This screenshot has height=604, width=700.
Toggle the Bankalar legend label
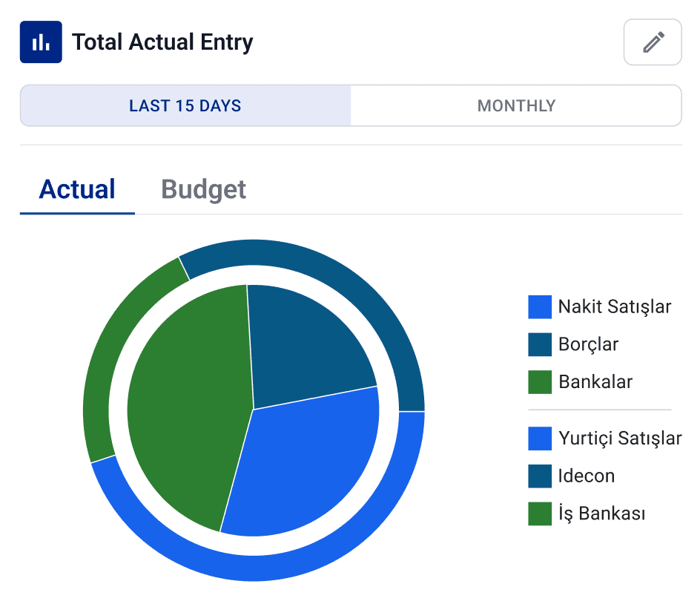595,382
